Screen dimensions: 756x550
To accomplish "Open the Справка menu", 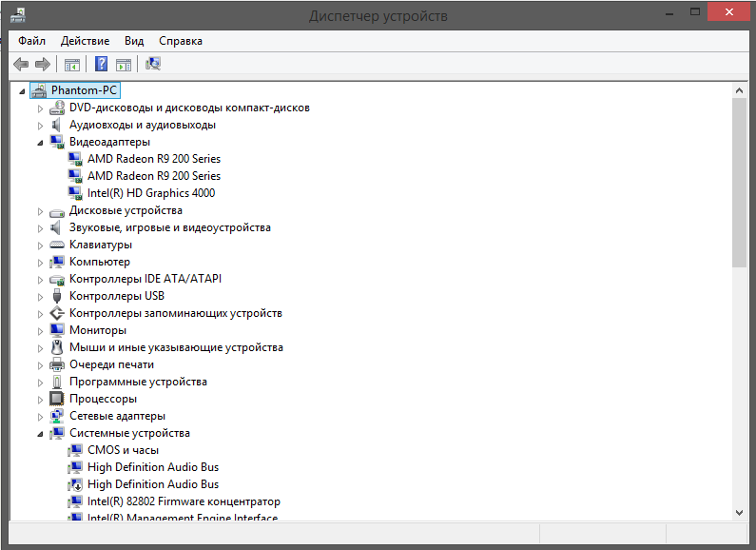I will (181, 41).
